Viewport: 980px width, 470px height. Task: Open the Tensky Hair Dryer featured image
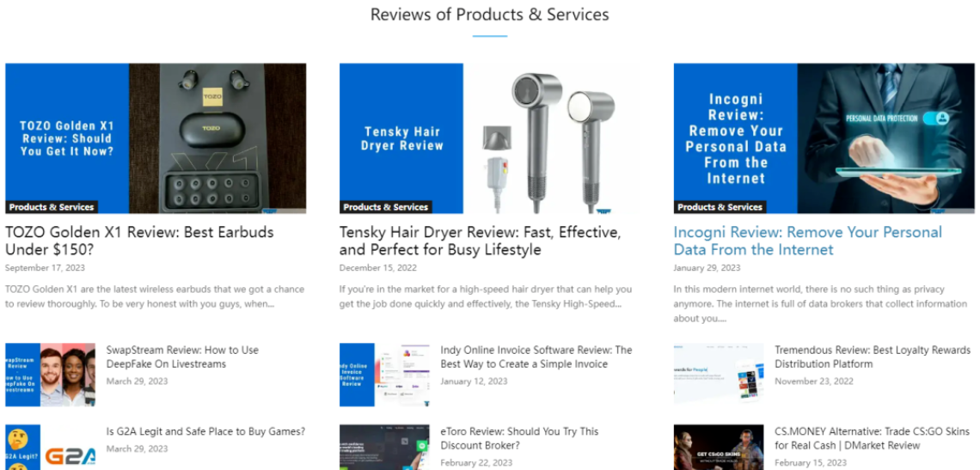[490, 138]
